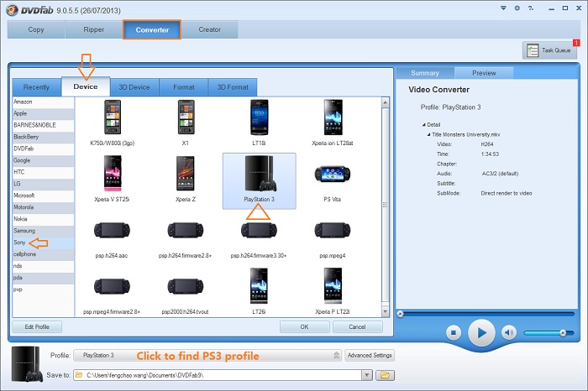Image resolution: width=588 pixels, height=391 pixels.
Task: Collapse the Detail tree node
Action: coord(423,125)
